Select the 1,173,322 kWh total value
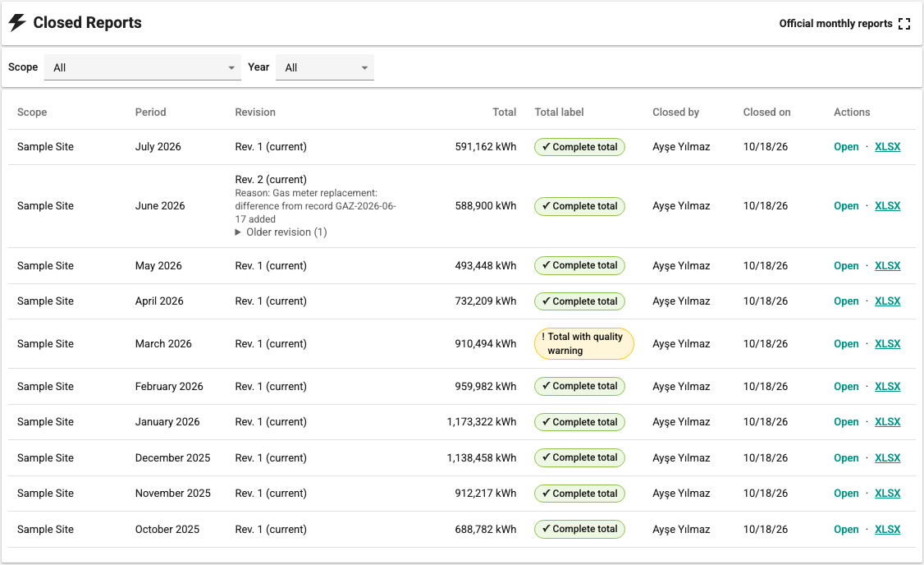Image resolution: width=924 pixels, height=565 pixels. [482, 422]
